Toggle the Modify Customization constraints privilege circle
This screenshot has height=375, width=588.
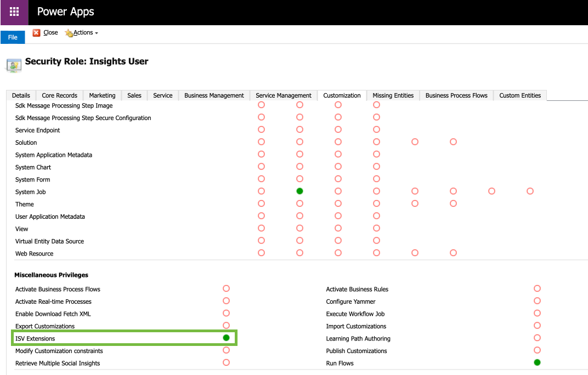point(226,350)
